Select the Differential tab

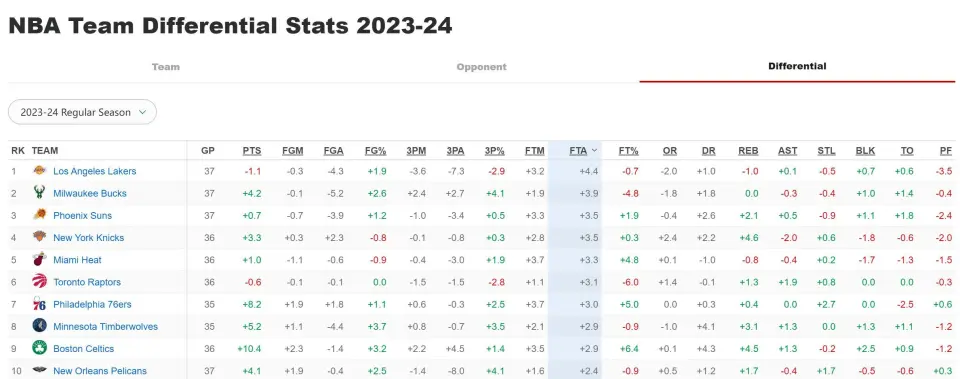(x=797, y=66)
